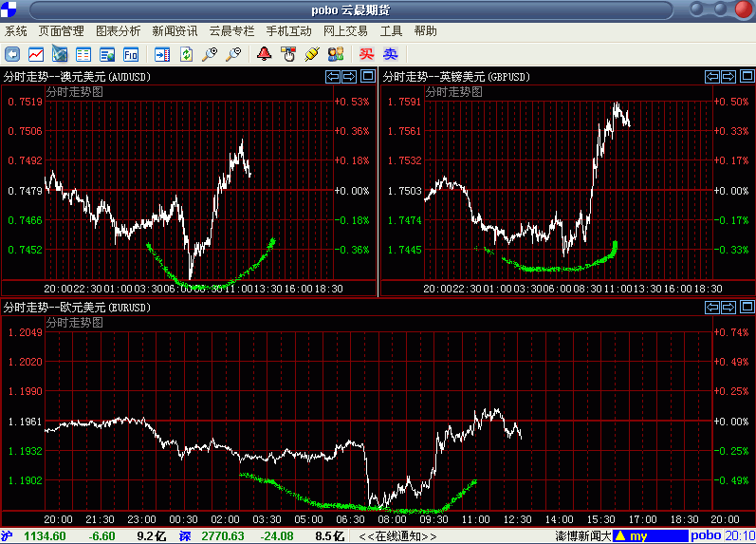Open the two-person users icon
The width and height of the screenshot is (756, 544).
click(x=336, y=54)
